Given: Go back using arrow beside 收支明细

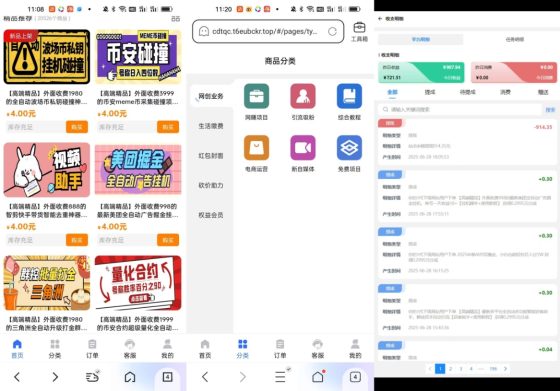Looking at the screenshot, I should tap(380, 19).
